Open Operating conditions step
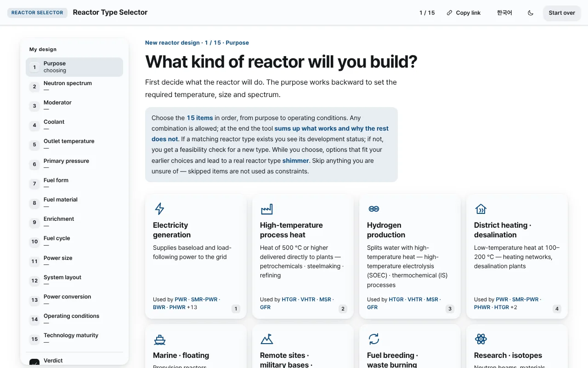 point(74,319)
